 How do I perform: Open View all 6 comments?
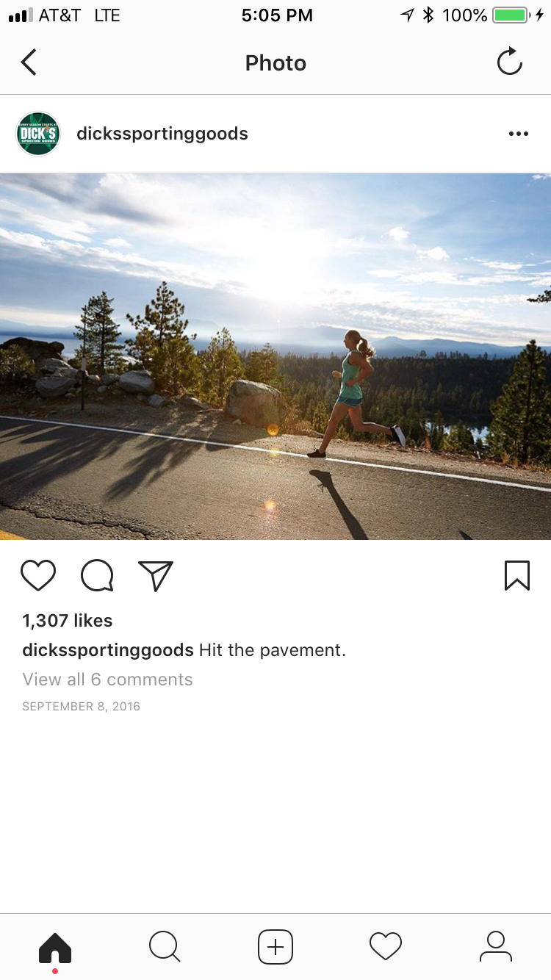107,680
